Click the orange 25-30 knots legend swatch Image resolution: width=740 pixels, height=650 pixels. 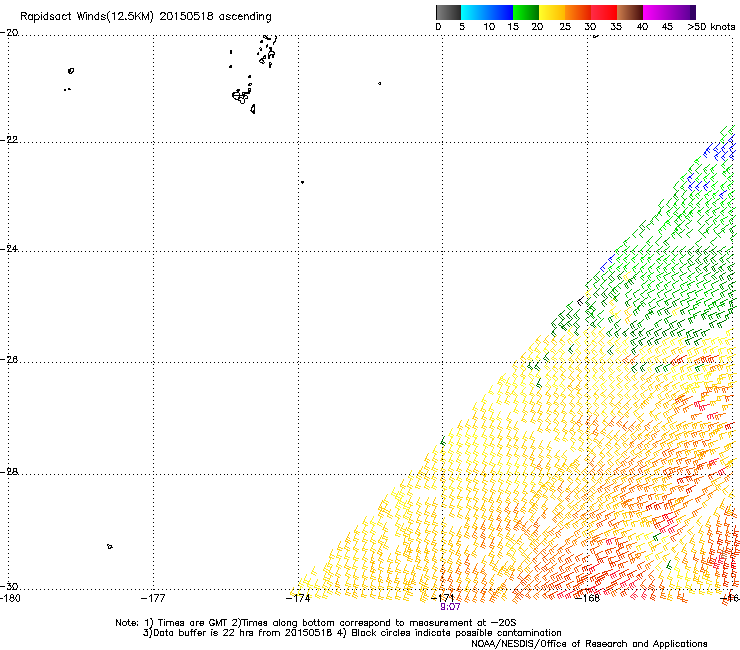coord(578,12)
